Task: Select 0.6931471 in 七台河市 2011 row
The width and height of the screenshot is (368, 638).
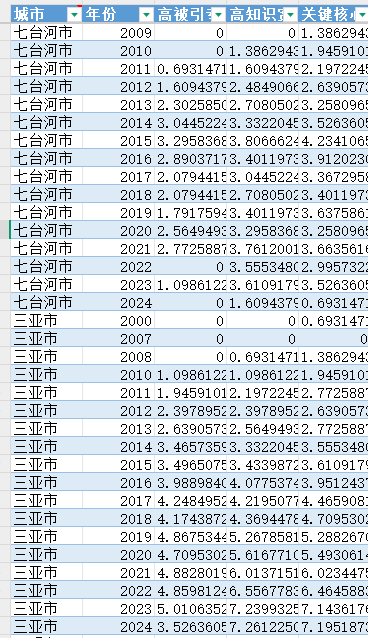Action: (x=191, y=68)
